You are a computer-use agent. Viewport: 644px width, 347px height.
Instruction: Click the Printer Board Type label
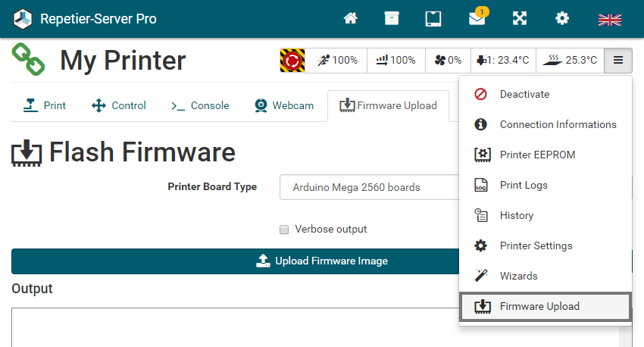[x=212, y=187]
